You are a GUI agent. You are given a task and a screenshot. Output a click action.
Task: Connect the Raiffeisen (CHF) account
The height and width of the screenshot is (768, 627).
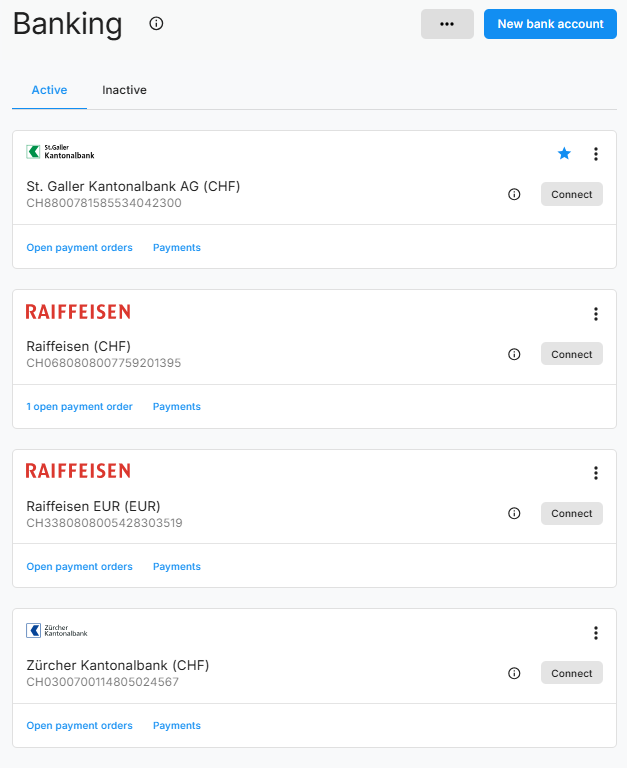pos(572,354)
